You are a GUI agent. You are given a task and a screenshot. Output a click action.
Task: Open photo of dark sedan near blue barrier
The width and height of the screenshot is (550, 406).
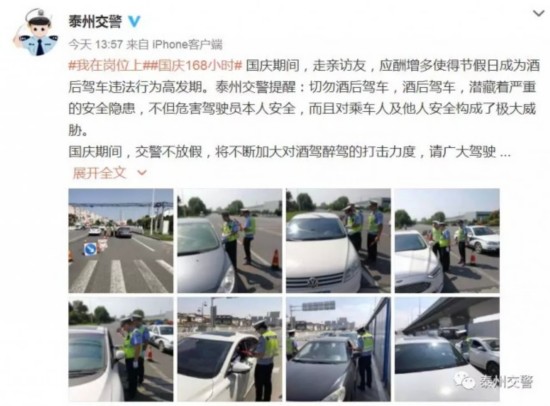pyautogui.click(x=338, y=349)
